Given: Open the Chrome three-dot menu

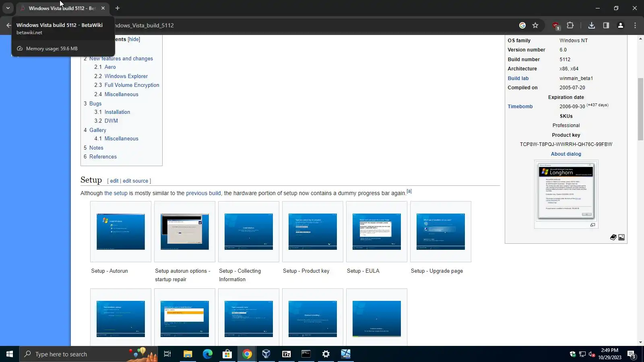Looking at the screenshot, I should point(635,25).
